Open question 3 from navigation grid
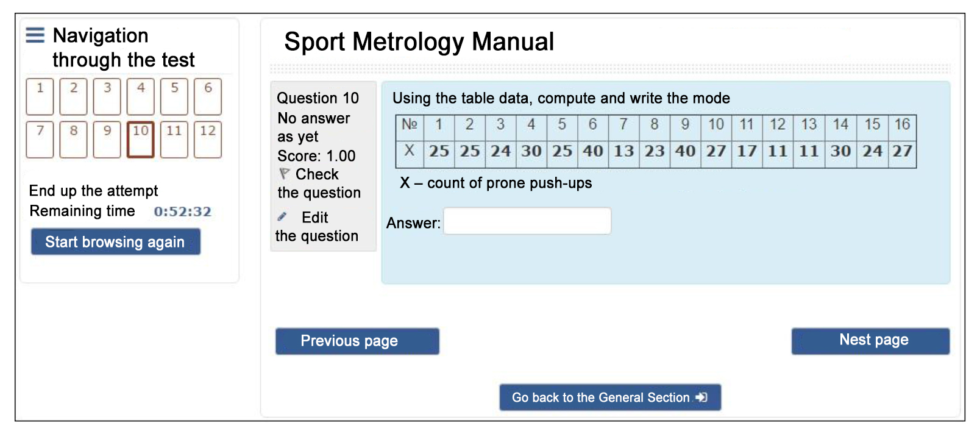The image size is (980, 434). [107, 96]
